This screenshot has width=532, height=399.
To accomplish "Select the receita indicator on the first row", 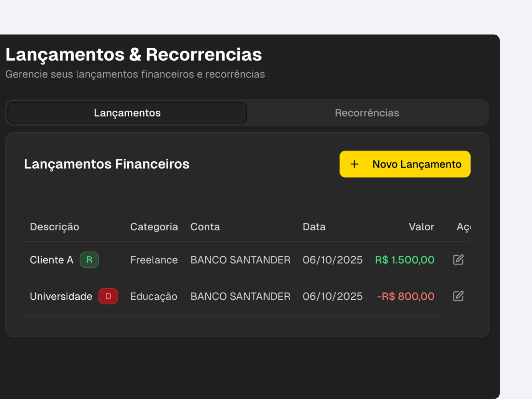I will [89, 259].
